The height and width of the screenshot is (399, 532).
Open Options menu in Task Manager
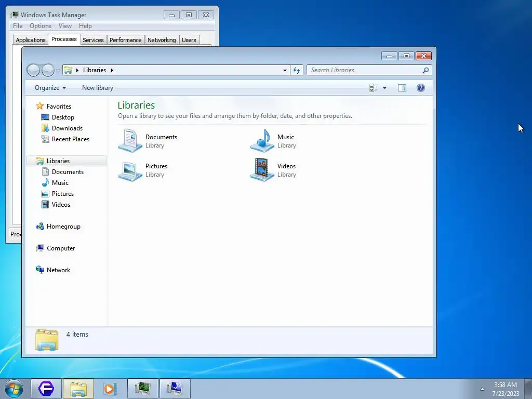point(41,26)
